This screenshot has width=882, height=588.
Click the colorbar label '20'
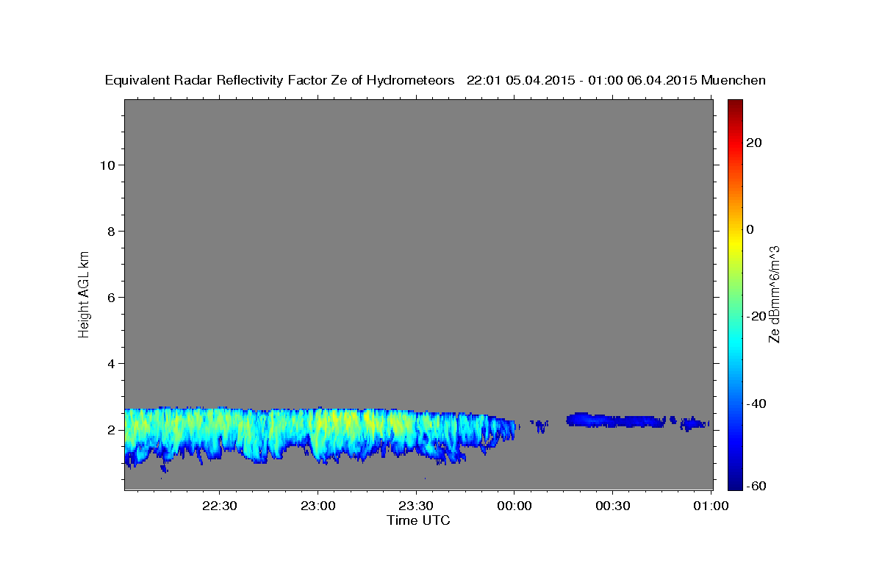click(x=755, y=143)
